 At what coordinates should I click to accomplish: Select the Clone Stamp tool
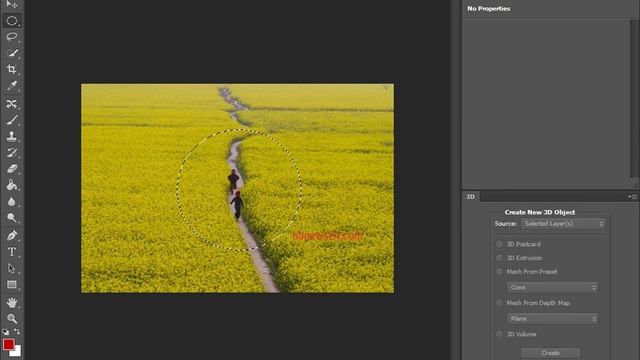(x=12, y=136)
